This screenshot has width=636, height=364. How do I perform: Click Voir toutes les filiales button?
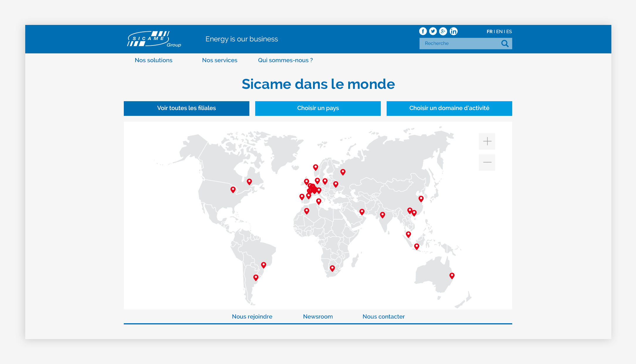point(187,108)
